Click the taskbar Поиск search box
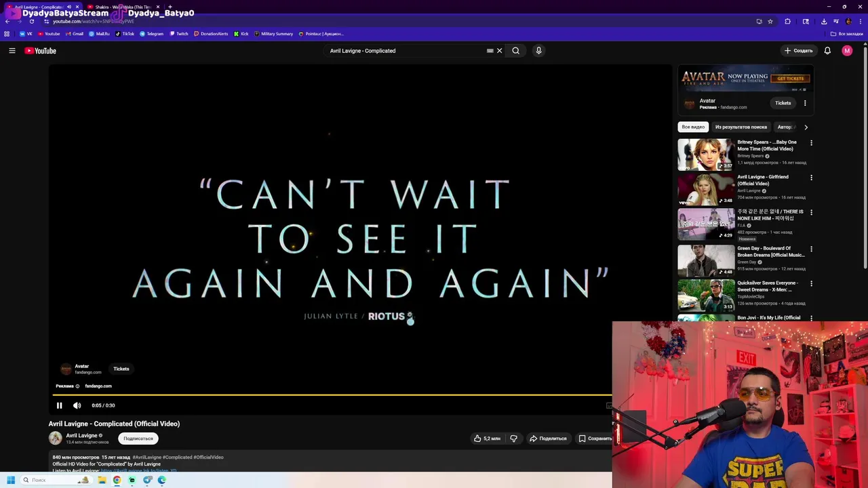 [x=56, y=480]
